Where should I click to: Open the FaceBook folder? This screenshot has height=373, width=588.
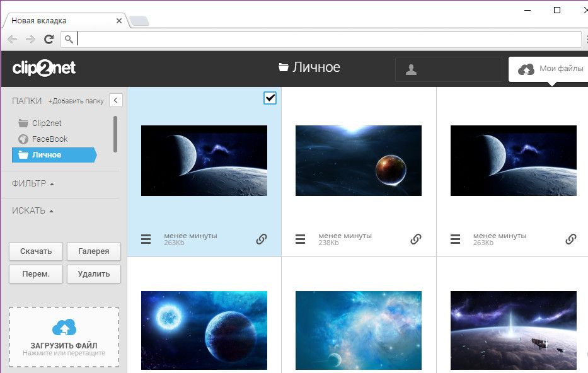point(43,139)
